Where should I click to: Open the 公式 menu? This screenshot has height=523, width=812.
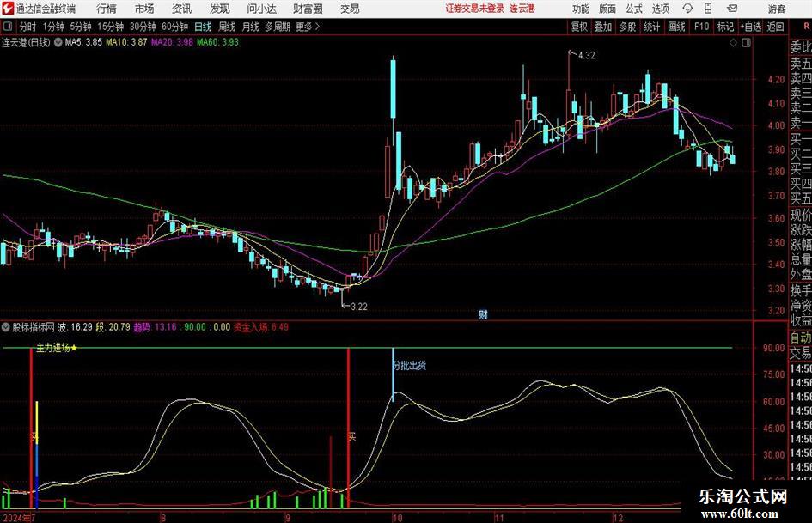[x=633, y=9]
